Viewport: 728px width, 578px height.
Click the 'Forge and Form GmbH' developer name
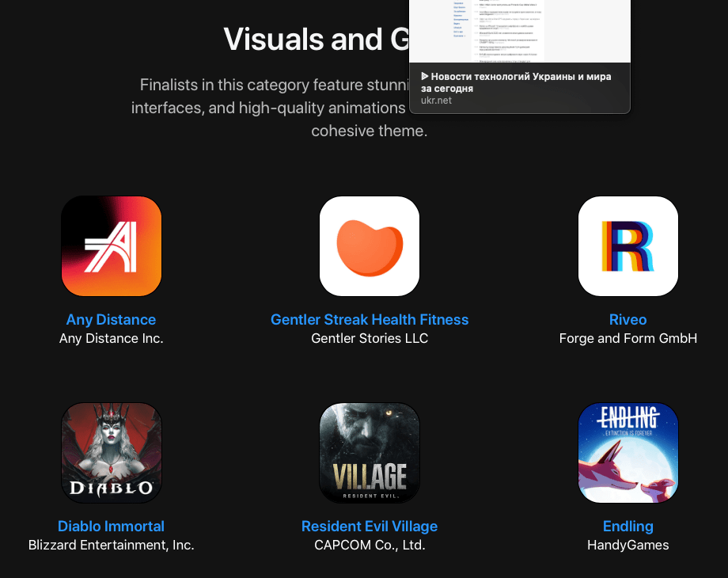(628, 338)
